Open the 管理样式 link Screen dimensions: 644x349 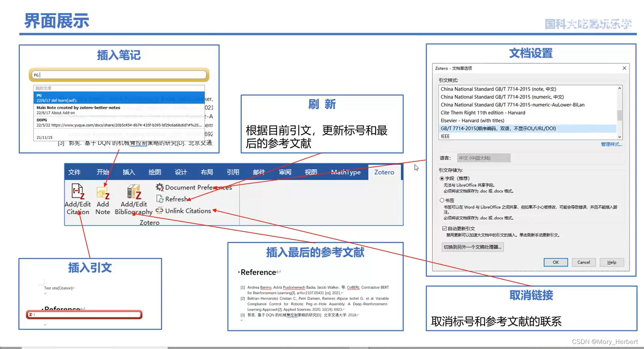click(611, 144)
